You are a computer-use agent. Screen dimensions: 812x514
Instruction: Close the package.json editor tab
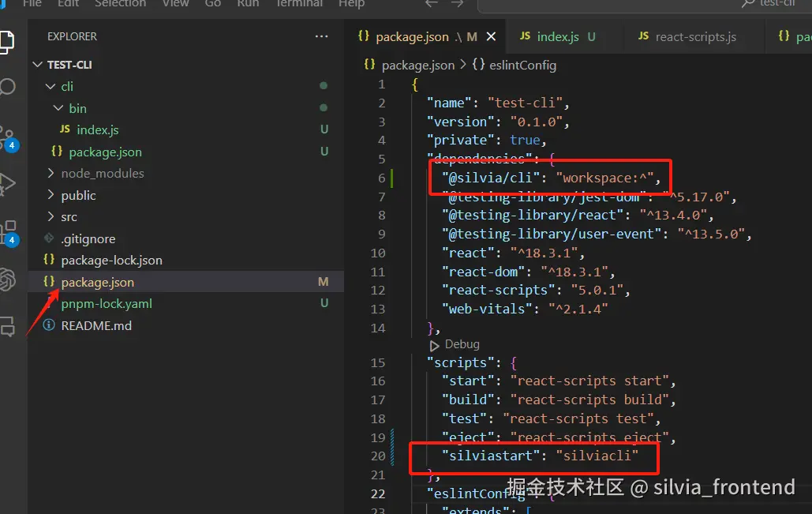(x=491, y=37)
